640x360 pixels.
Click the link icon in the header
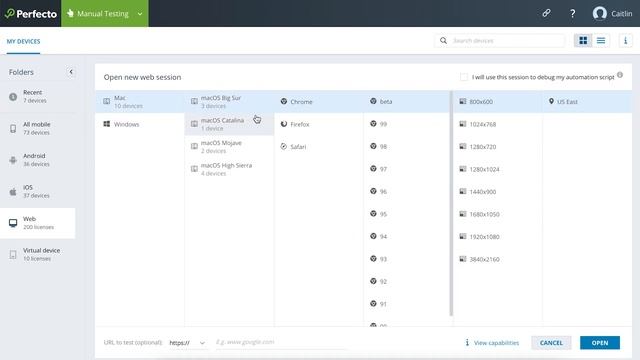click(x=546, y=13)
